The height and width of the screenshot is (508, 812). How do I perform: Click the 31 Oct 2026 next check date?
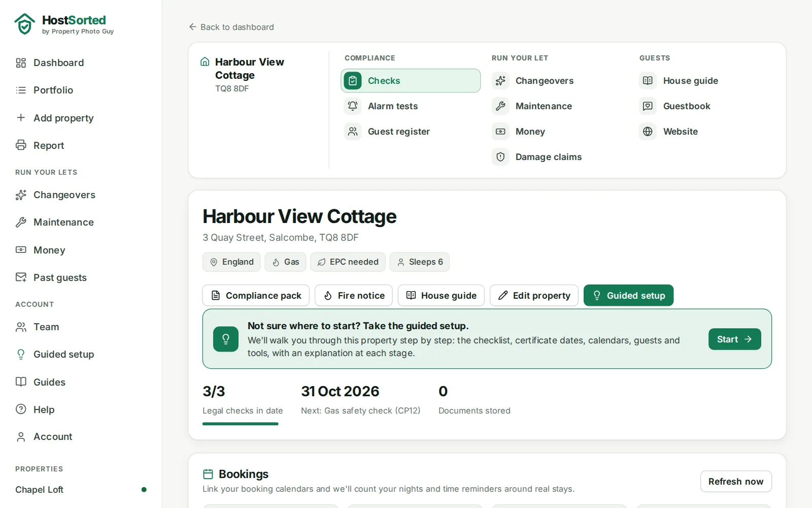(x=340, y=391)
